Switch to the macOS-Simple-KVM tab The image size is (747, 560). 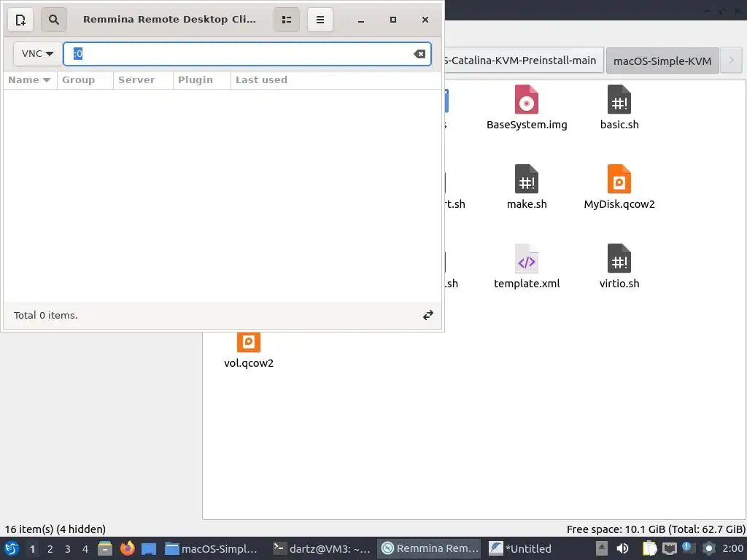pyautogui.click(x=662, y=61)
